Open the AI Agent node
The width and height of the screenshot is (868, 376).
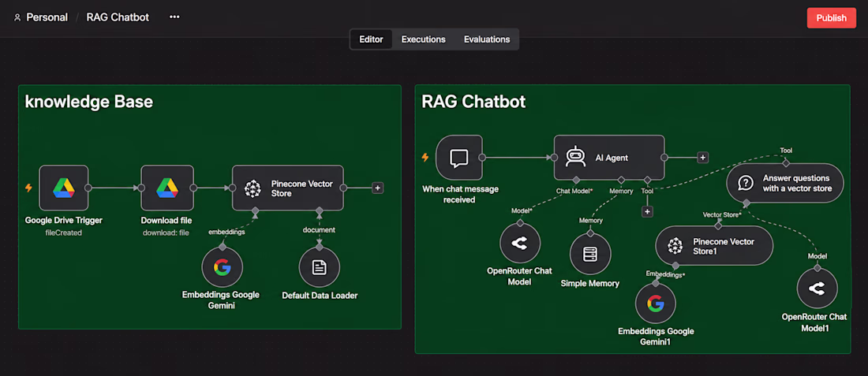click(609, 158)
